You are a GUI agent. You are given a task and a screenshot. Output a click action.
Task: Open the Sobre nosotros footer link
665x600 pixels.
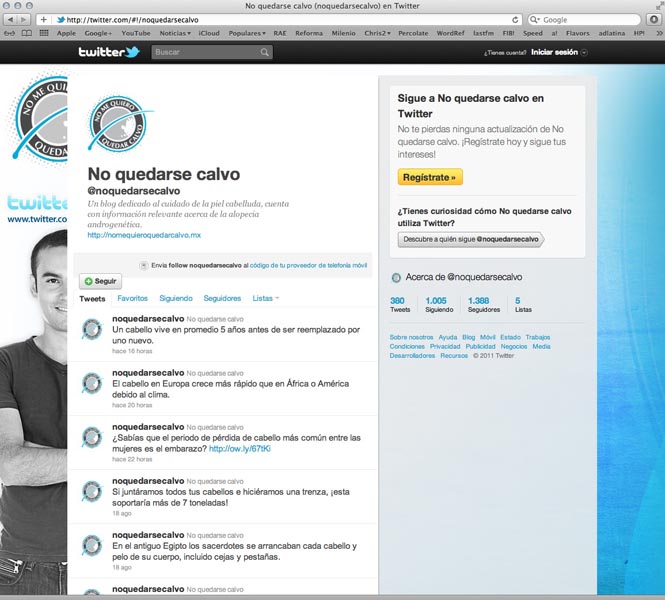(x=411, y=337)
